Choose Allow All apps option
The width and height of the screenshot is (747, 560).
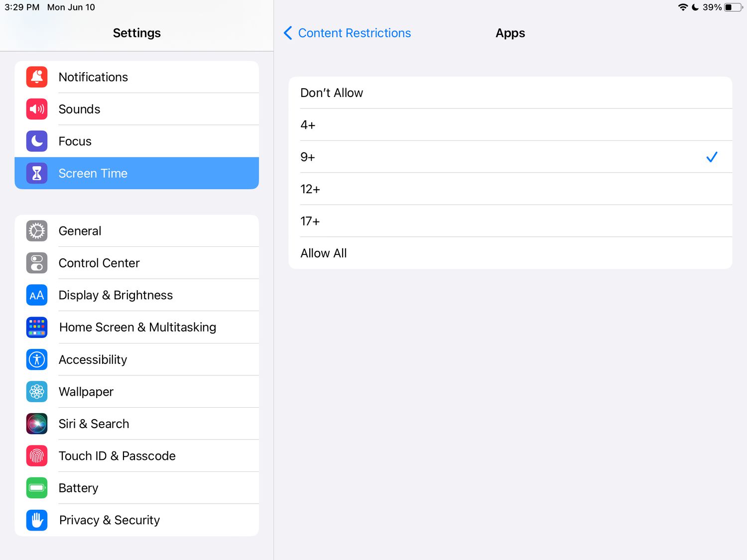510,253
